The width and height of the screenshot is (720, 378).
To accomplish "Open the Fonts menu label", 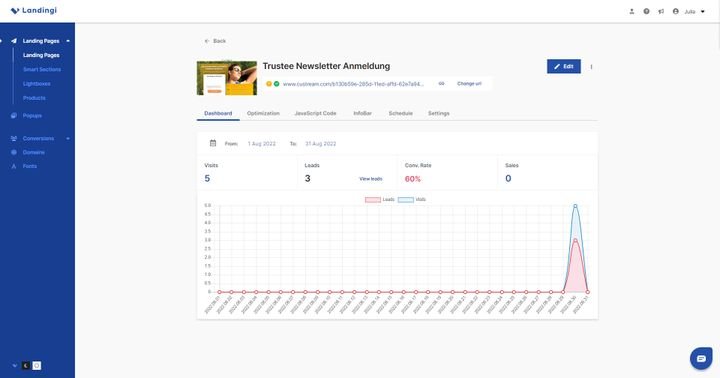I will click(x=30, y=166).
